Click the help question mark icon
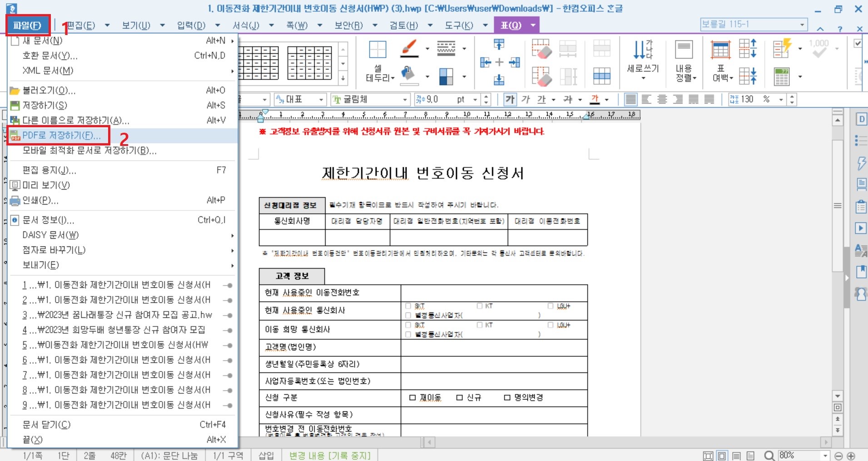The image size is (868, 461). (x=840, y=29)
